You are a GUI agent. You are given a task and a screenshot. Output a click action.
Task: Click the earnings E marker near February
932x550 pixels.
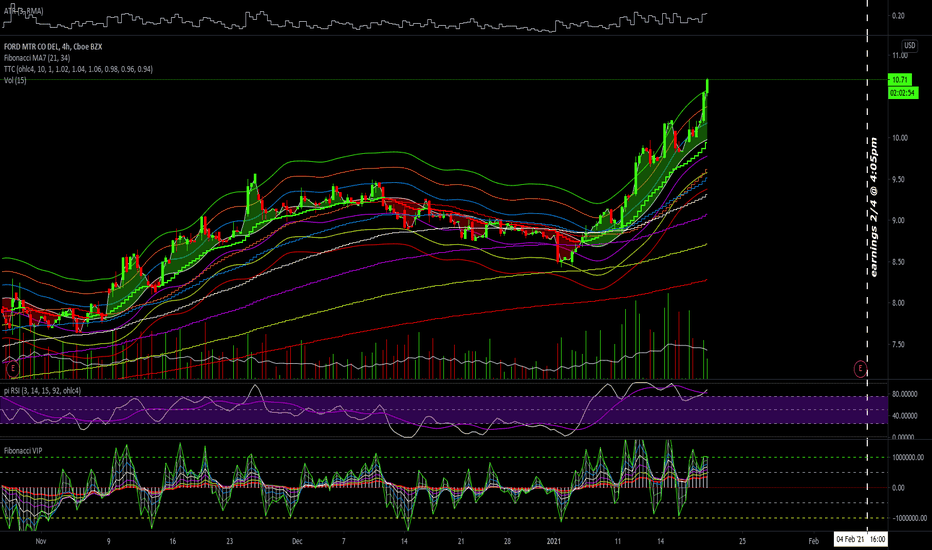click(x=859, y=369)
